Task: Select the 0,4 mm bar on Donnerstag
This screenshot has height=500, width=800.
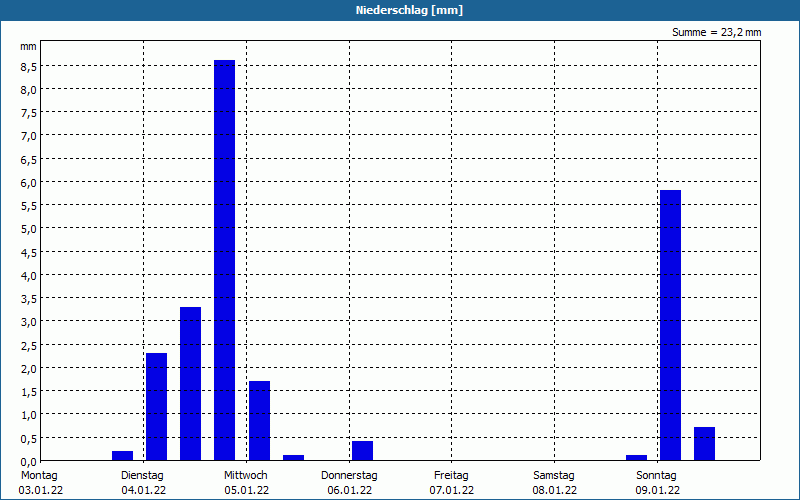Action: coord(362,451)
